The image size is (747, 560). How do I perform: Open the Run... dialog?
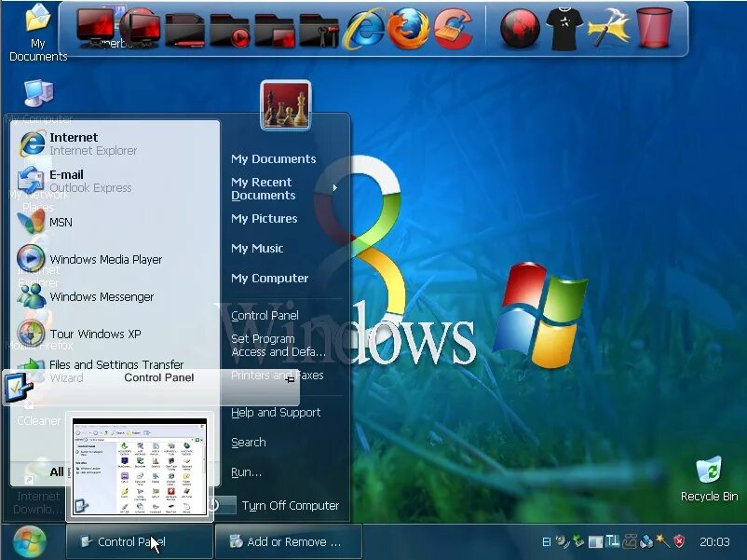pos(246,472)
